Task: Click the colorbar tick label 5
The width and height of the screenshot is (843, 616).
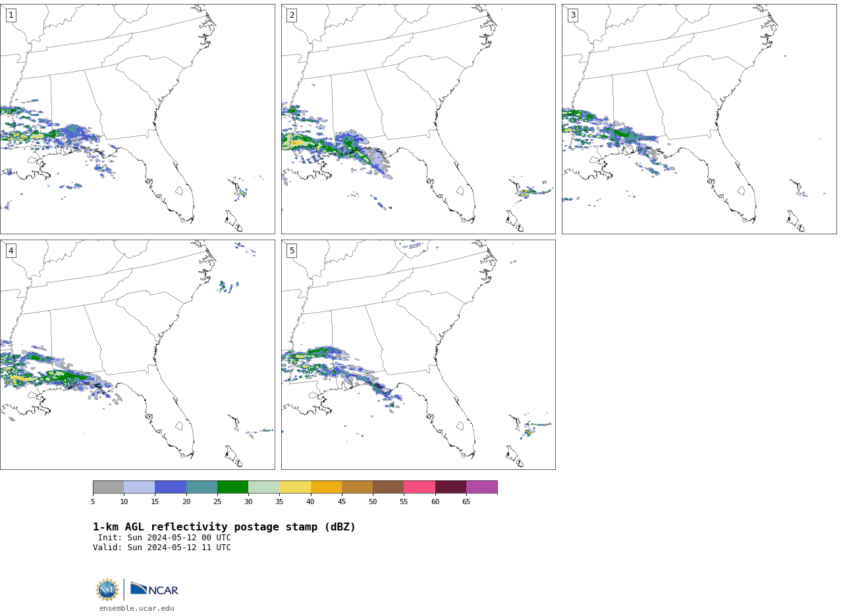Action: (93, 502)
